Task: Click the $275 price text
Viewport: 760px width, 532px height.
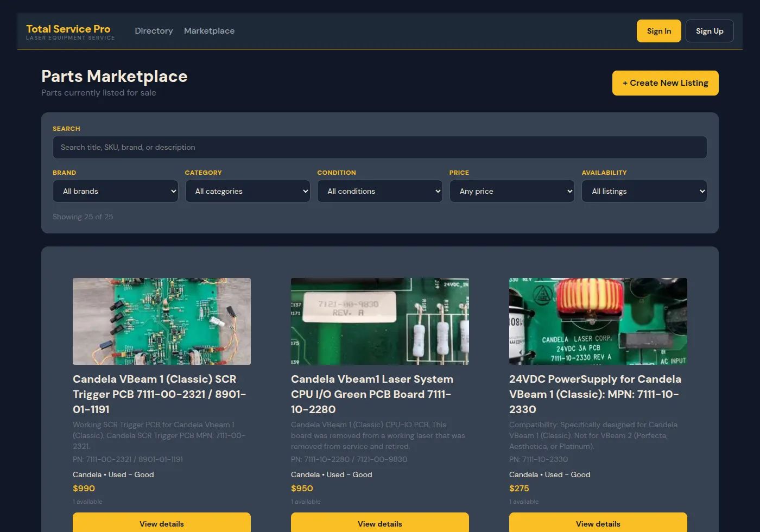Action: pyautogui.click(x=519, y=489)
